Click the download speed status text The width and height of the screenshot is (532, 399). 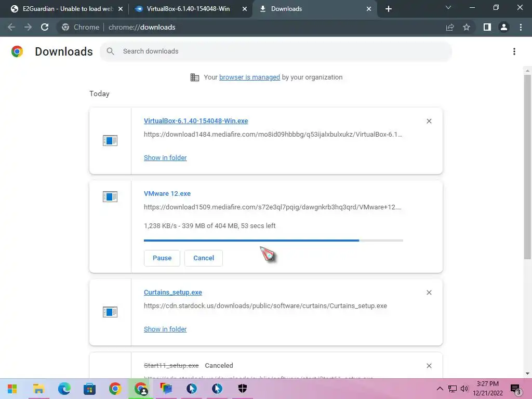210,225
